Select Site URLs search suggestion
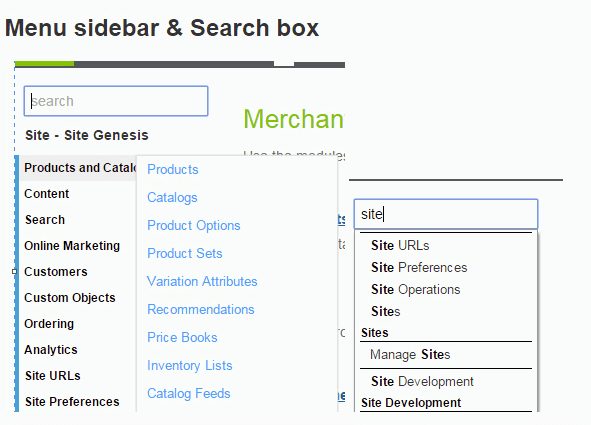This screenshot has width=591, height=425. click(400, 245)
